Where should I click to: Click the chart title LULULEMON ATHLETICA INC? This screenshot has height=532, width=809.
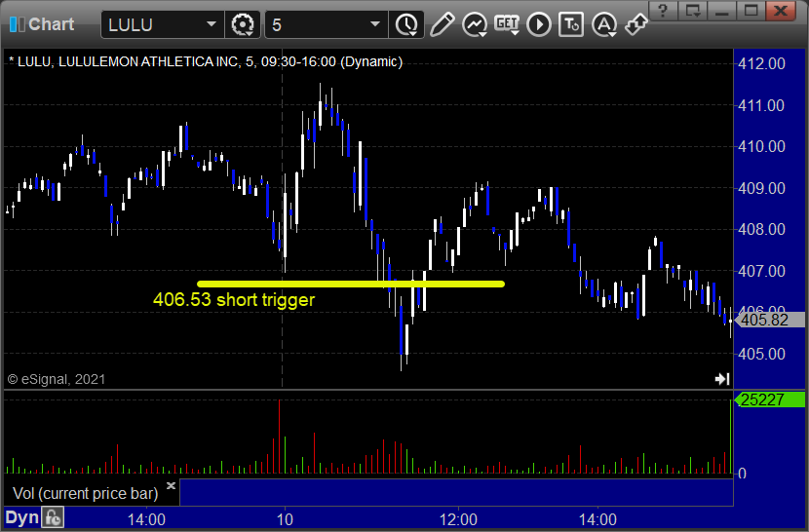tap(148, 62)
